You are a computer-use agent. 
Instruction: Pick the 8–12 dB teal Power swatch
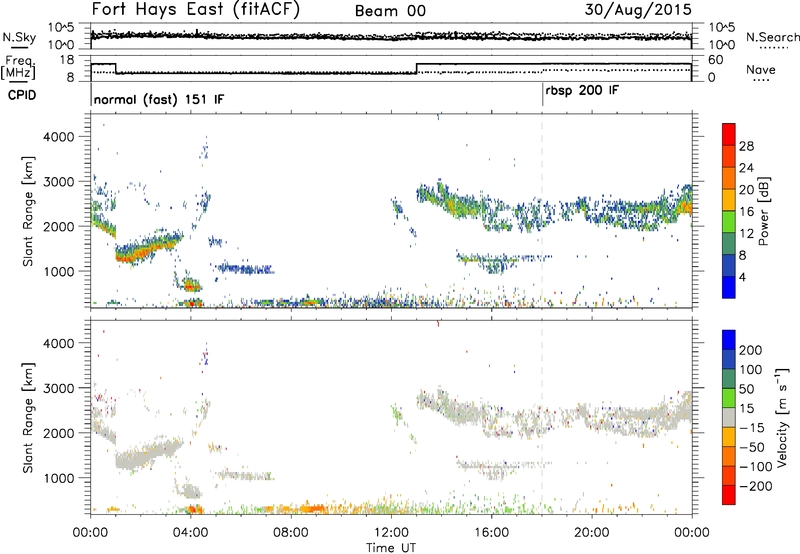pyautogui.click(x=729, y=244)
